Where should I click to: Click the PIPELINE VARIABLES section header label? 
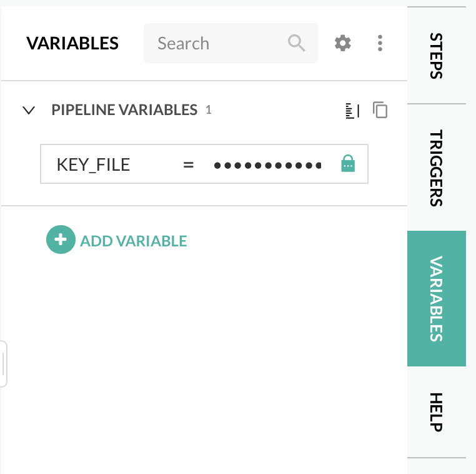(124, 110)
